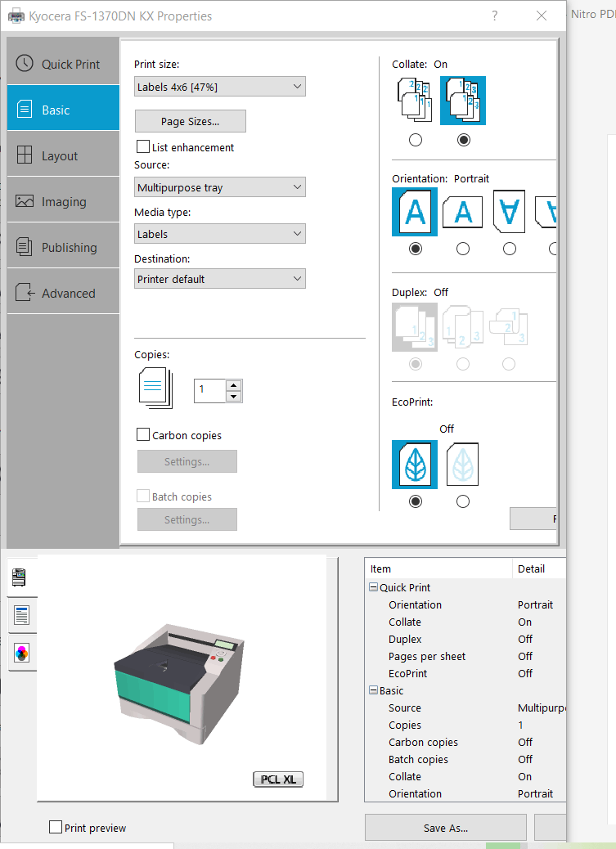Click the dialog help question mark

click(495, 16)
